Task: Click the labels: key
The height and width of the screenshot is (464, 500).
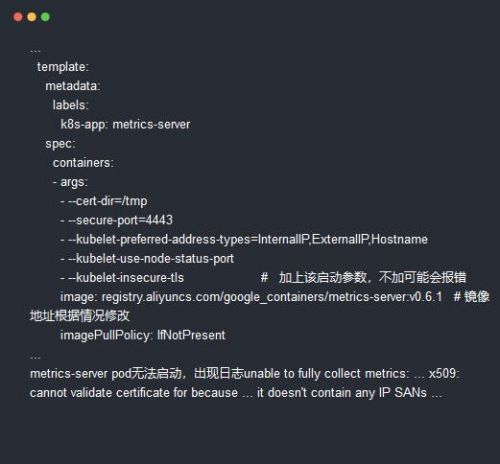Action: point(71,105)
